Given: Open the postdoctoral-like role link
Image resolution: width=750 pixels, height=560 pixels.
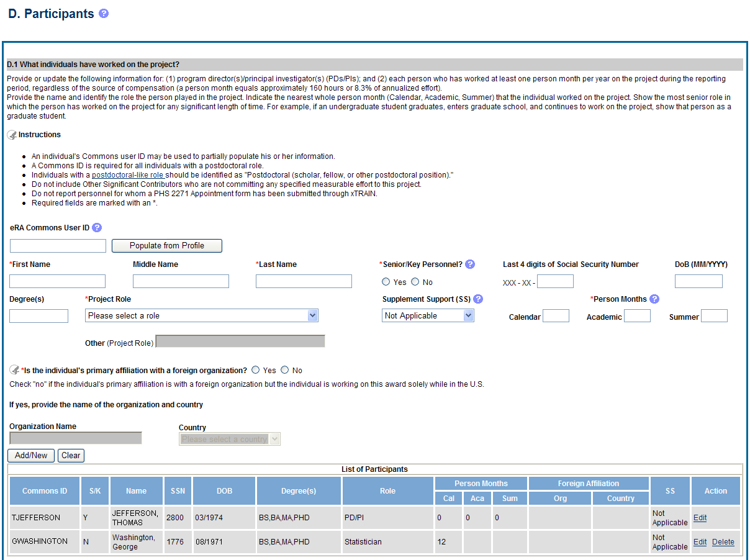Looking at the screenshot, I should [128, 175].
